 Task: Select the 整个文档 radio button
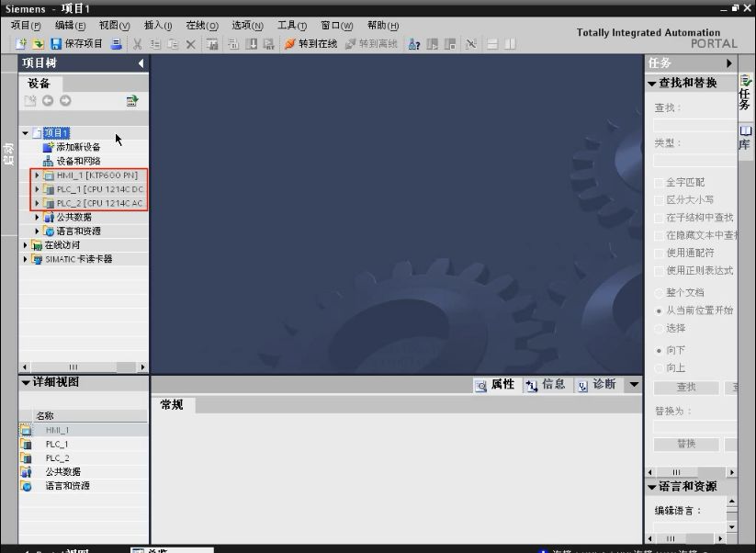[658, 293]
